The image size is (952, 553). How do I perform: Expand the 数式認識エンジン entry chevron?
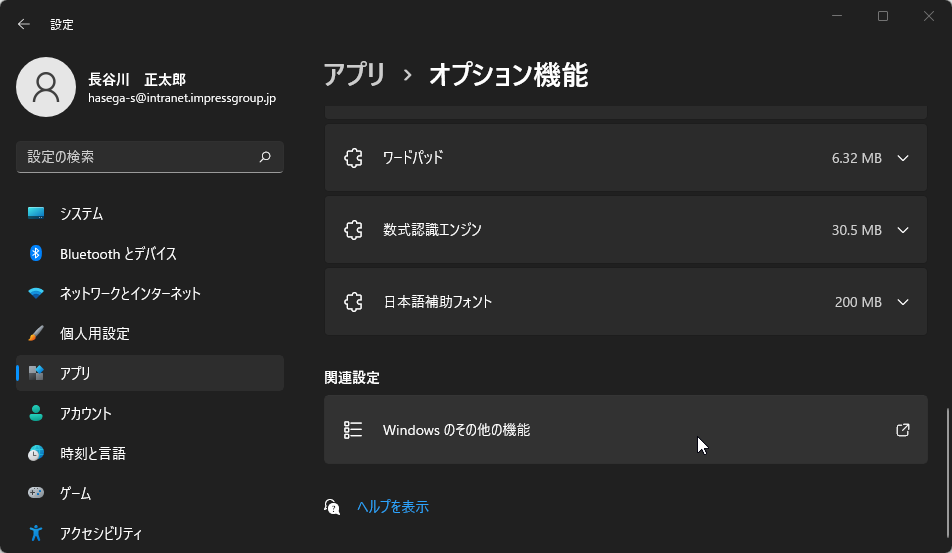903,230
